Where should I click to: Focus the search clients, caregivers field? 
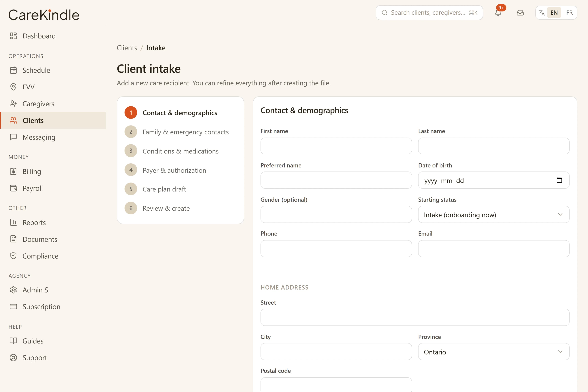[x=429, y=13]
